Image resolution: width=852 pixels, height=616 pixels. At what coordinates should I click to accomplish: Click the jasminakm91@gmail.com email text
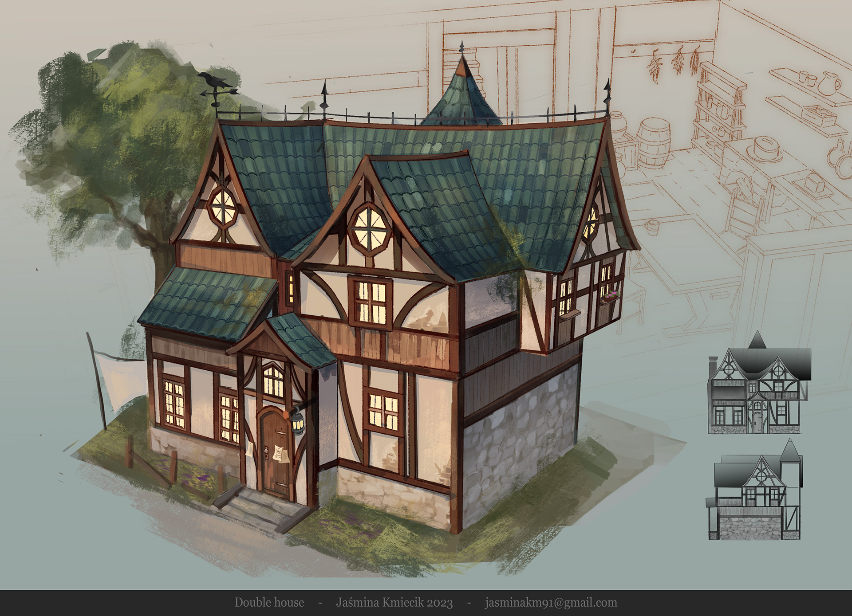[x=550, y=603]
